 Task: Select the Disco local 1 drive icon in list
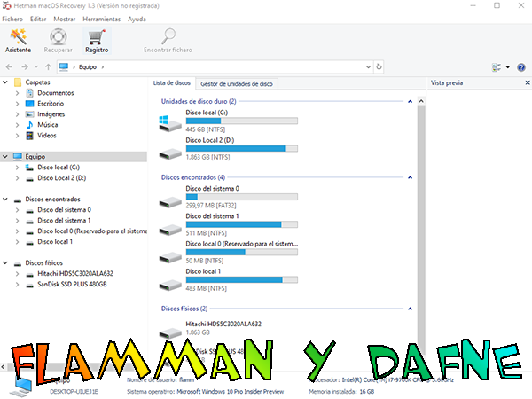coord(170,285)
